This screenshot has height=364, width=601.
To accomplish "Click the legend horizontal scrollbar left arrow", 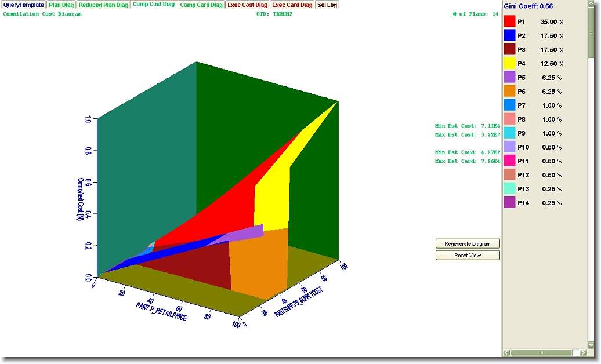I will (506, 352).
